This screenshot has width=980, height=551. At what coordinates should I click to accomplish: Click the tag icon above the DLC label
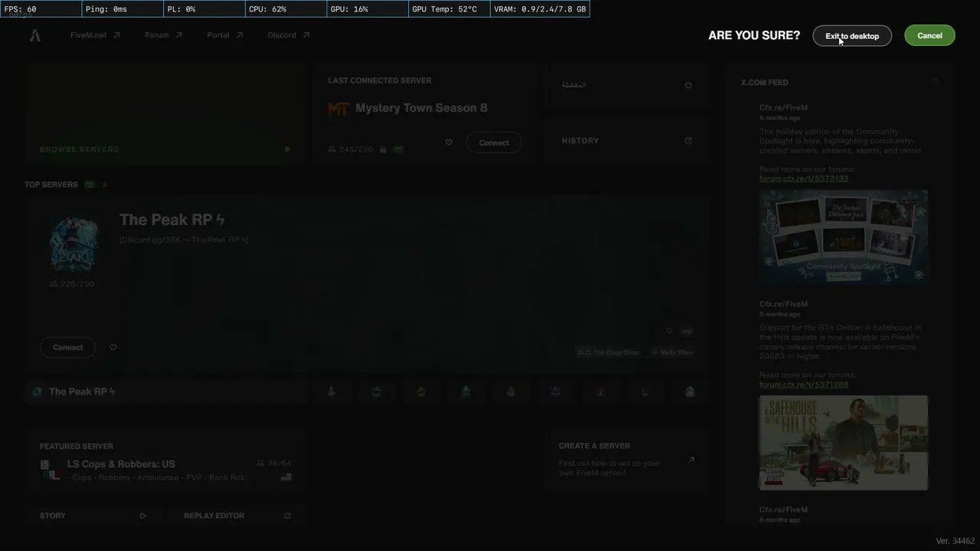(669, 331)
